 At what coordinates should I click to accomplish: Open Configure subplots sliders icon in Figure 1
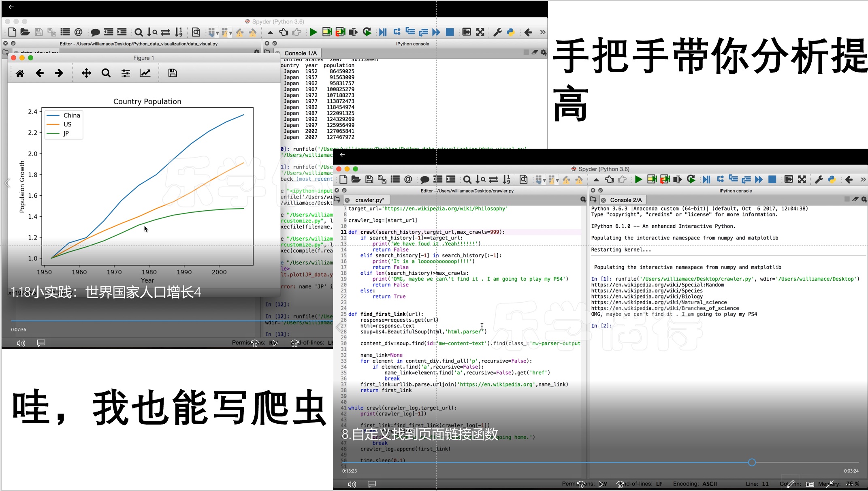[126, 73]
